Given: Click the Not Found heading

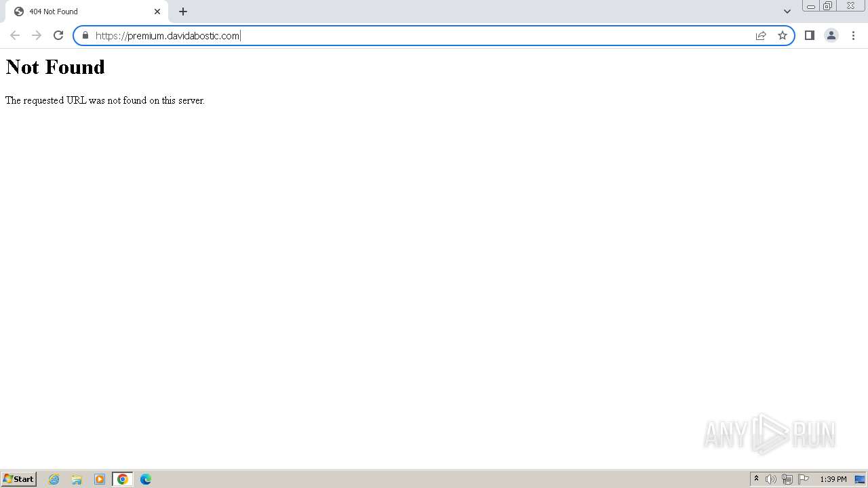Looking at the screenshot, I should pyautogui.click(x=56, y=67).
